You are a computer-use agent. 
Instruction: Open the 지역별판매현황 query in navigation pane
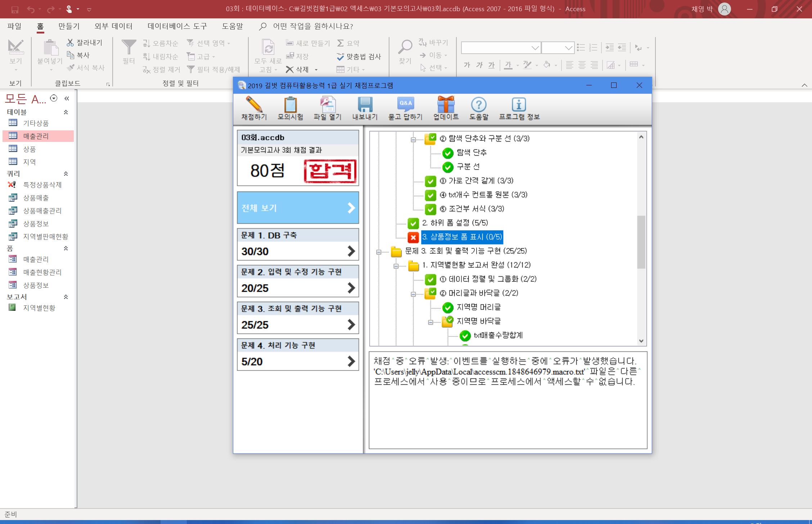pos(45,237)
